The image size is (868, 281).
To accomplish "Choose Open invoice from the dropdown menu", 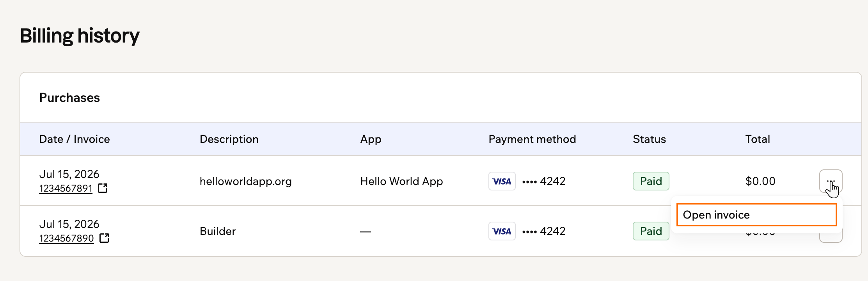I will (x=757, y=215).
